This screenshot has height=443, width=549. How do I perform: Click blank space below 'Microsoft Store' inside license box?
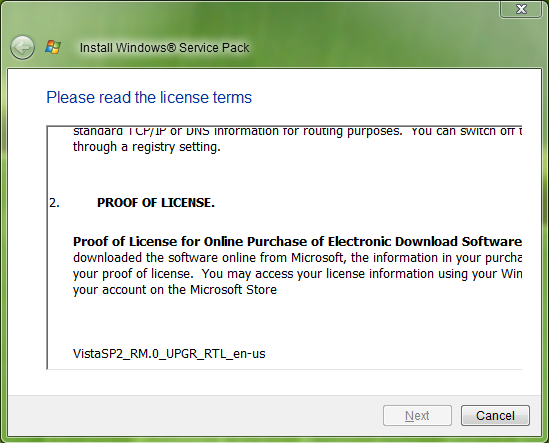(280, 322)
